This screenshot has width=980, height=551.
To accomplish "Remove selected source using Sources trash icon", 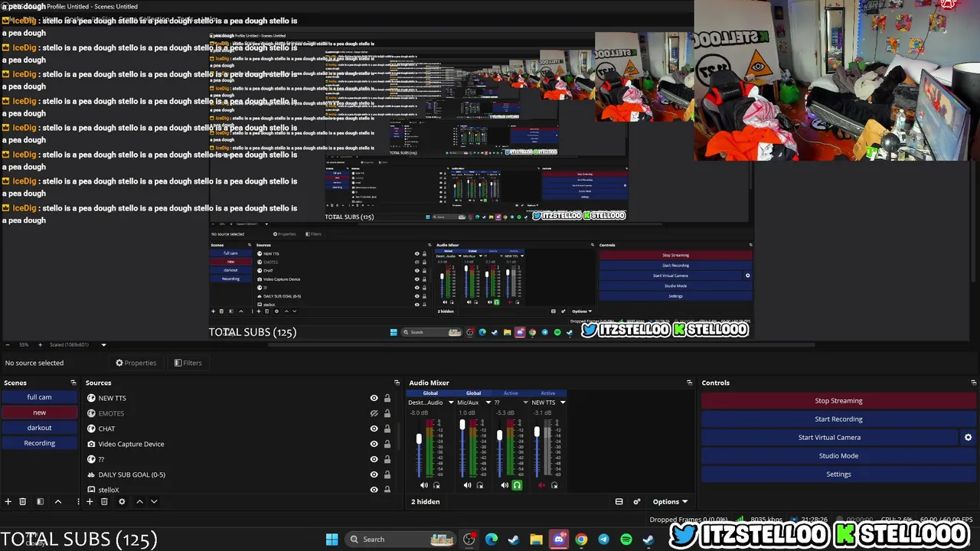I will pos(104,501).
